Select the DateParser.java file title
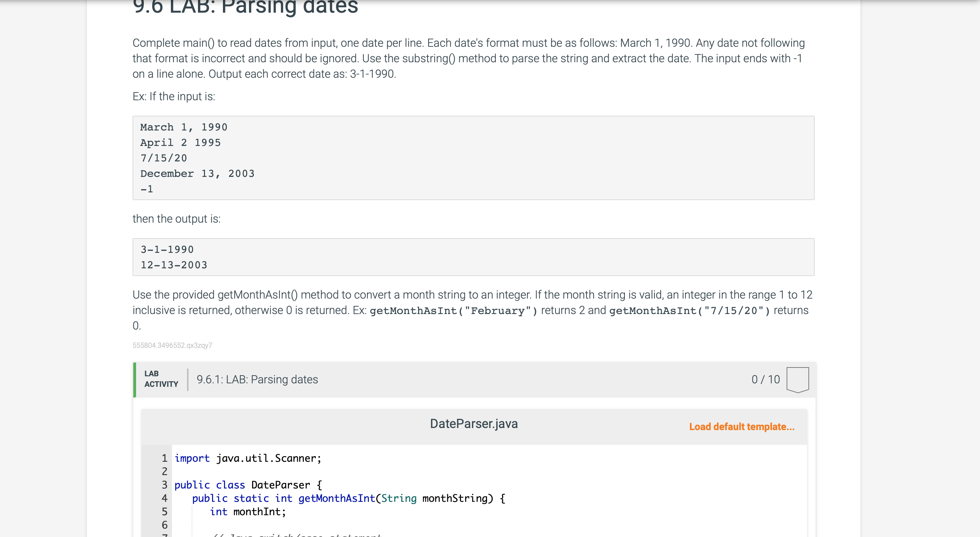This screenshot has width=980, height=537. point(474,424)
